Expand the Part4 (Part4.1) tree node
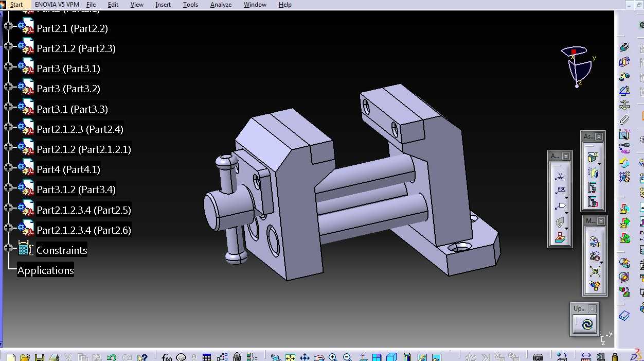 (x=8, y=167)
